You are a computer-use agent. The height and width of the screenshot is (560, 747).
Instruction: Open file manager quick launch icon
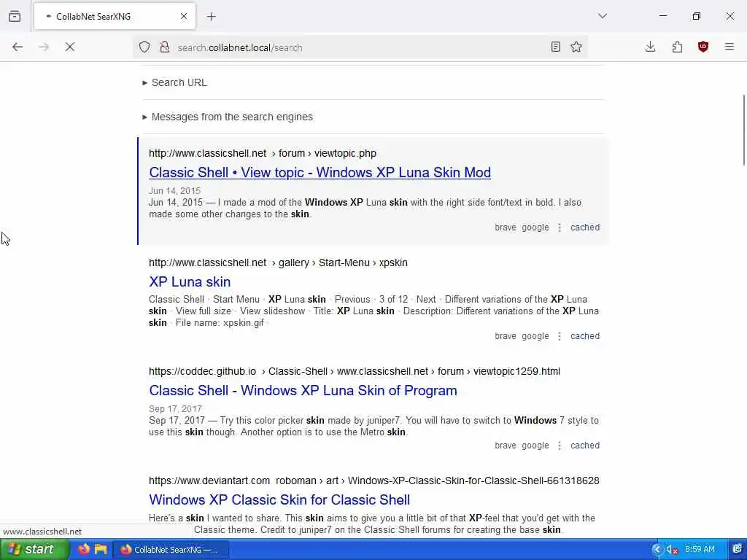[x=101, y=550]
